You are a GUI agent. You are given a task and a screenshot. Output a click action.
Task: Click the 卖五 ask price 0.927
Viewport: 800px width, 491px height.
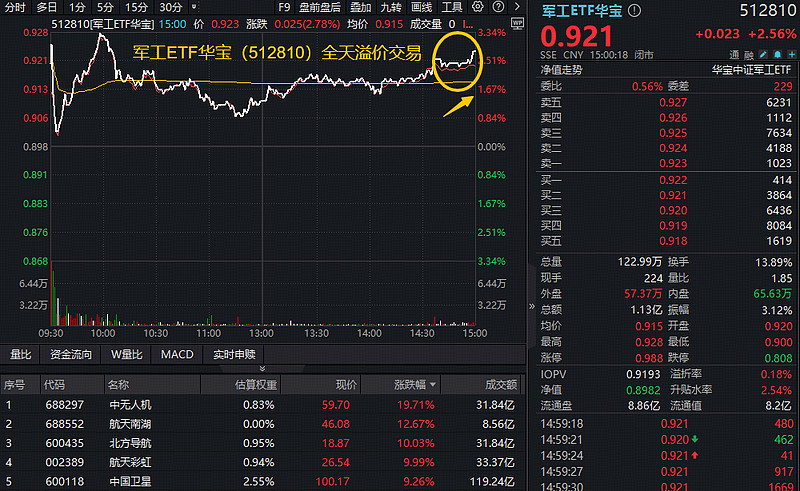tap(673, 103)
